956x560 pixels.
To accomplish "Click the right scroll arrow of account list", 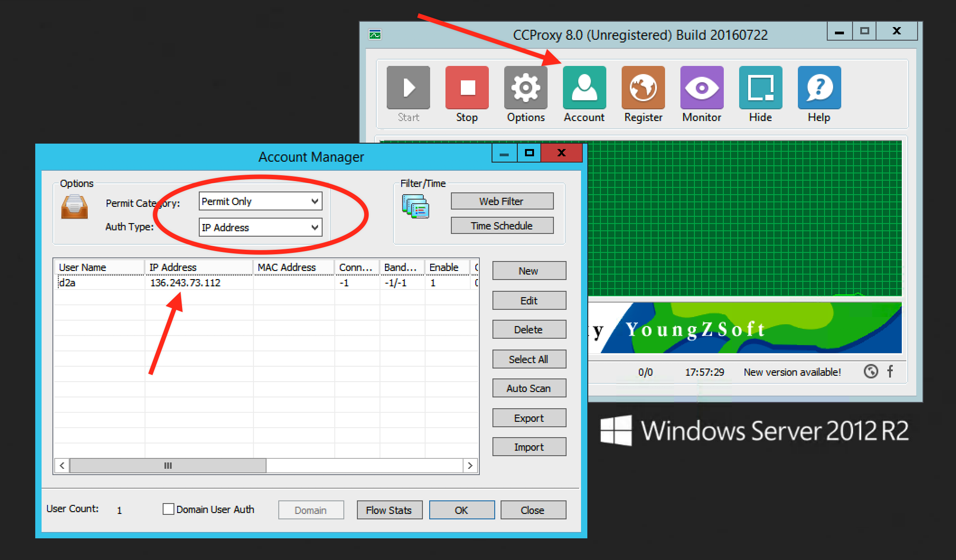I will click(x=470, y=466).
